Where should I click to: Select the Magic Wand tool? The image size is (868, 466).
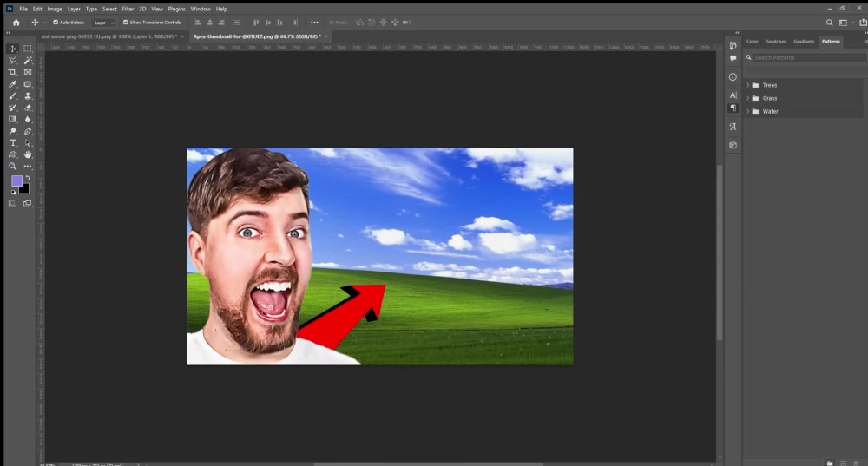[x=28, y=61]
